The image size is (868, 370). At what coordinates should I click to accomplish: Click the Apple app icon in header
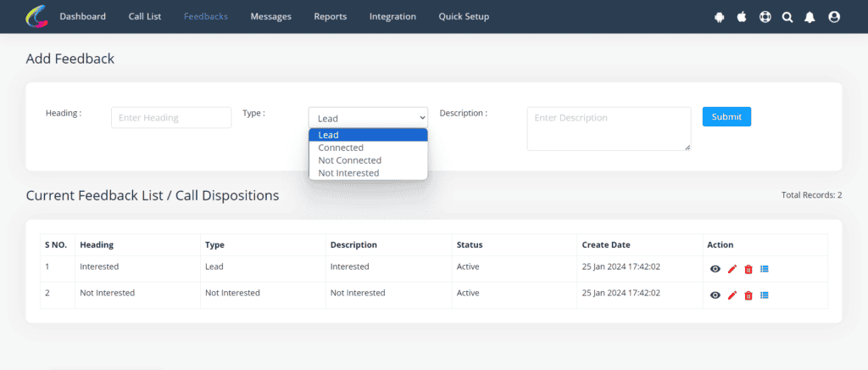click(x=742, y=16)
